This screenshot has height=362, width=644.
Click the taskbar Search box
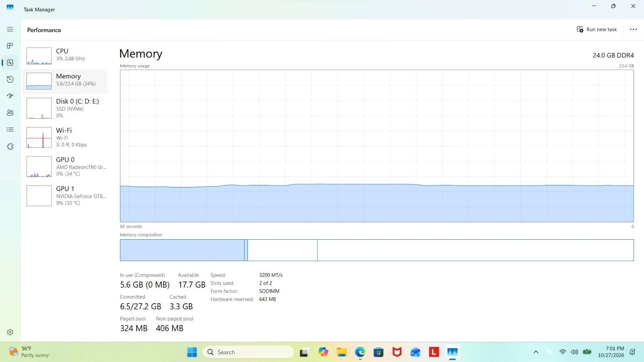(x=248, y=352)
